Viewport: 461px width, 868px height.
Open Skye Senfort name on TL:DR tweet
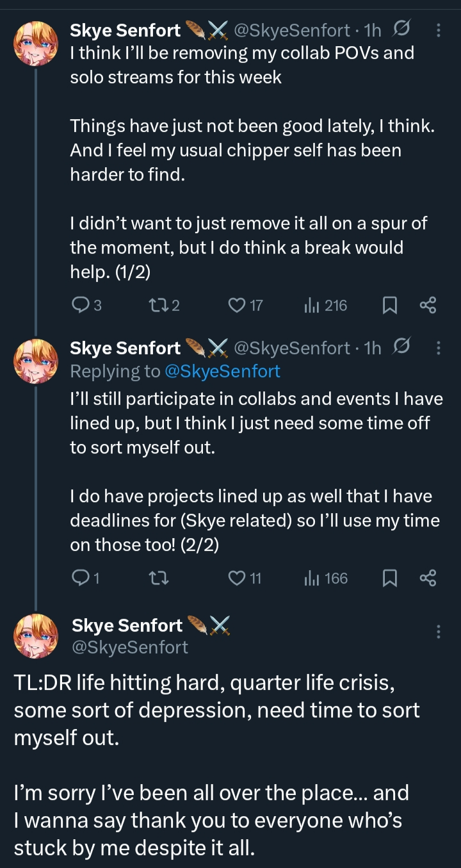point(127,625)
